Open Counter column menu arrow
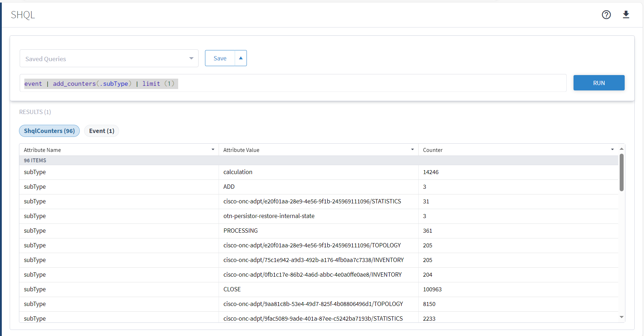 click(x=612, y=150)
